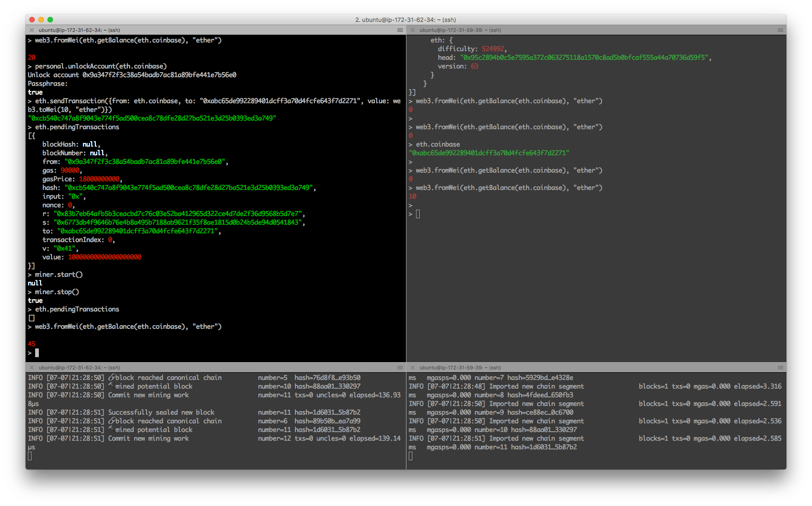Open the top-left pane's hamburger menu
Image resolution: width=812 pixels, height=506 pixels.
click(400, 30)
